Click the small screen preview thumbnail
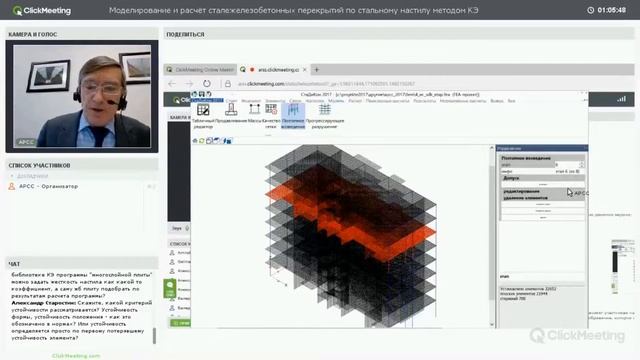This screenshot has width=640, height=360. click(x=623, y=266)
